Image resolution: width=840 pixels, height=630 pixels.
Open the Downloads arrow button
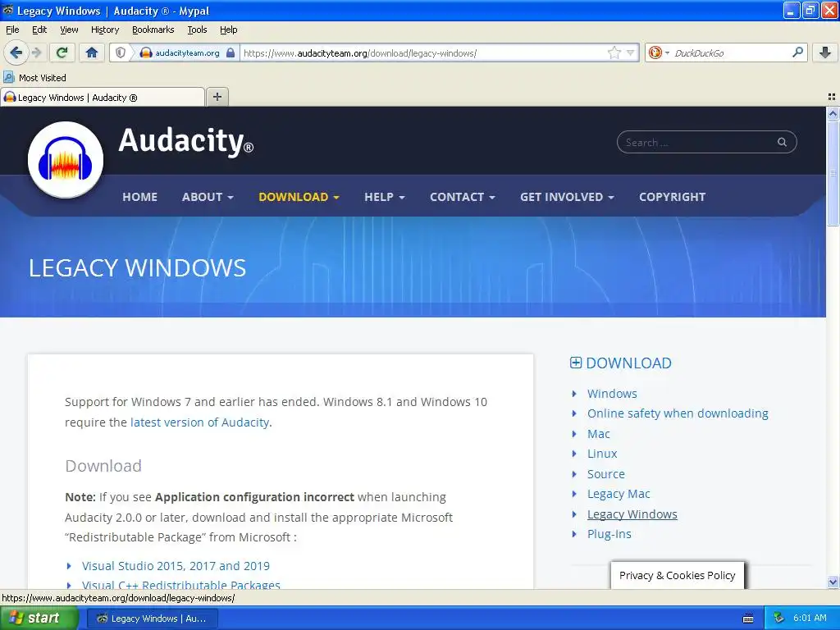click(825, 52)
